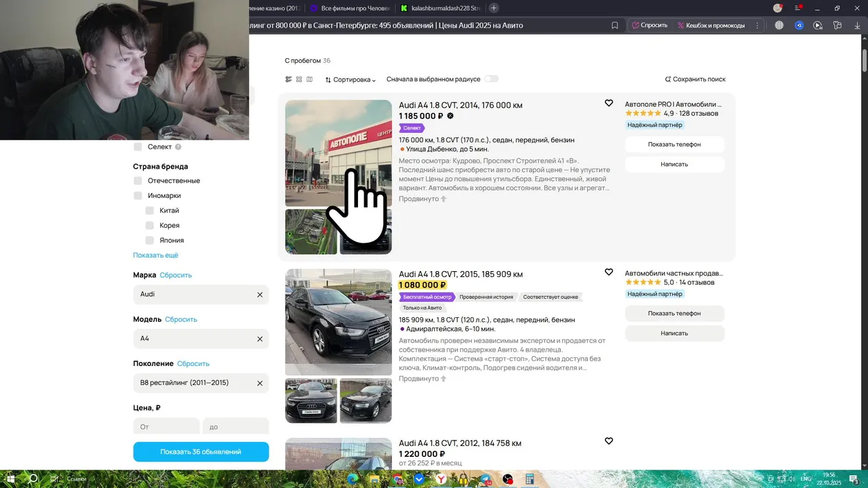Reset Поколение filter via Сбросить link
868x488 pixels.
point(193,364)
